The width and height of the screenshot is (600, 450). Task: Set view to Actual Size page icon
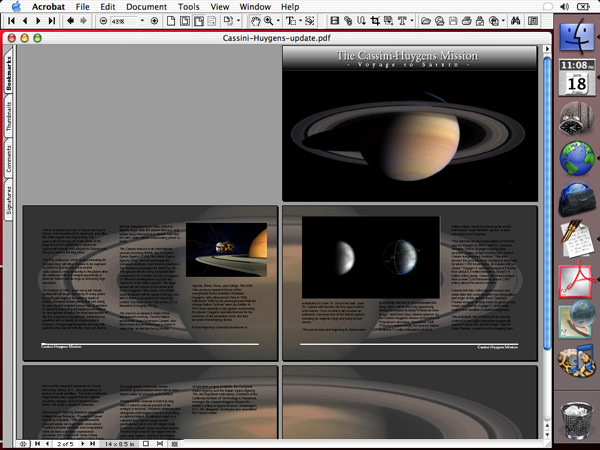click(171, 21)
